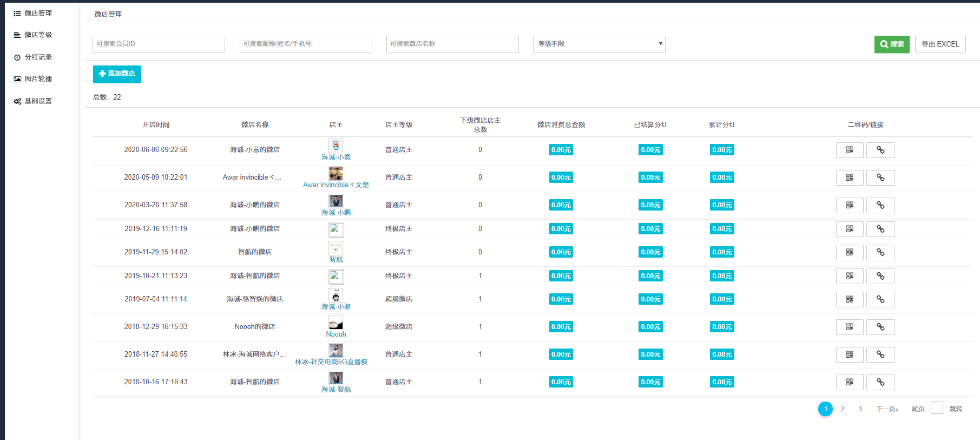Click the 二维码/链接 column header
This screenshot has height=440, width=980.
coord(865,125)
